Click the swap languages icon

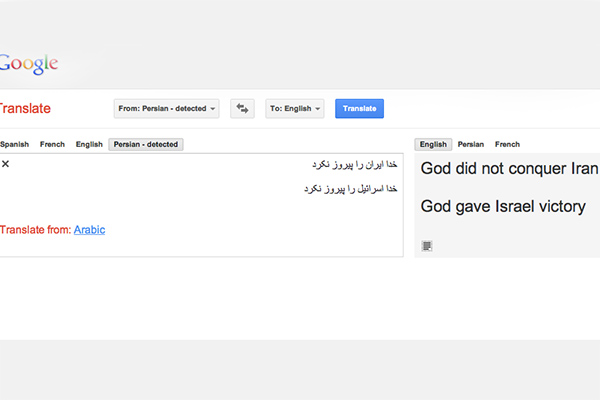coord(242,108)
